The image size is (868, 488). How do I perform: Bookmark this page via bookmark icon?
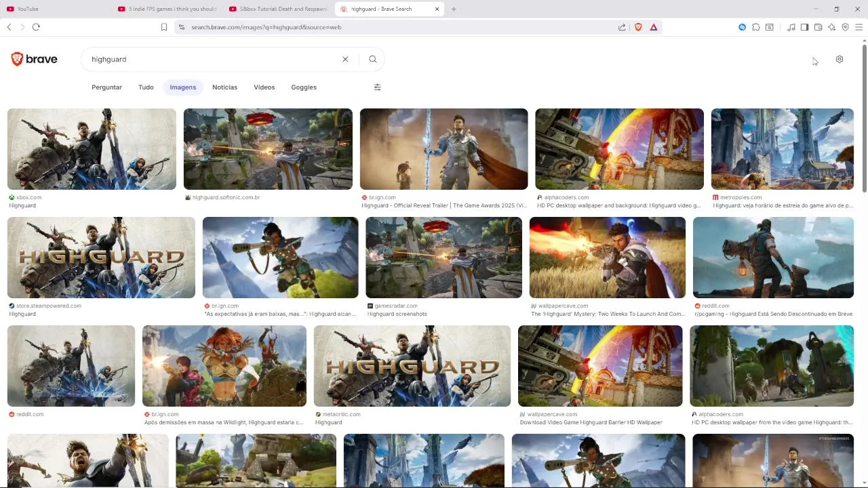pos(164,27)
